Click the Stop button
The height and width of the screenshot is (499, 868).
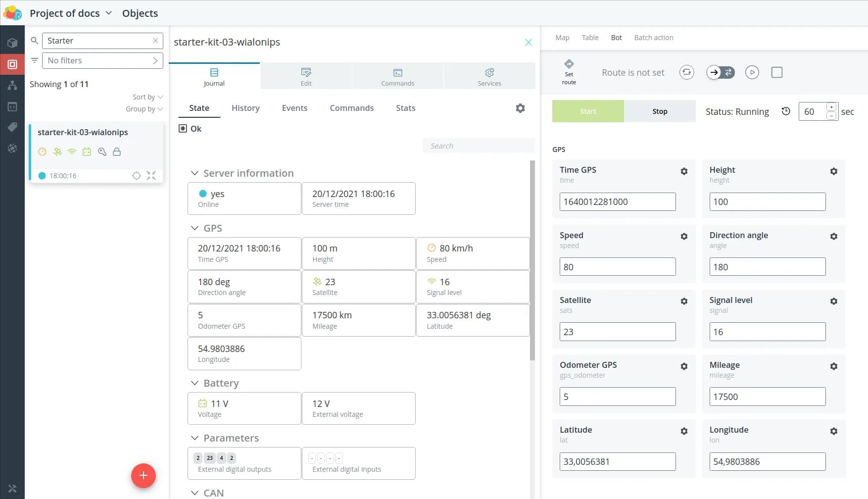tap(660, 111)
